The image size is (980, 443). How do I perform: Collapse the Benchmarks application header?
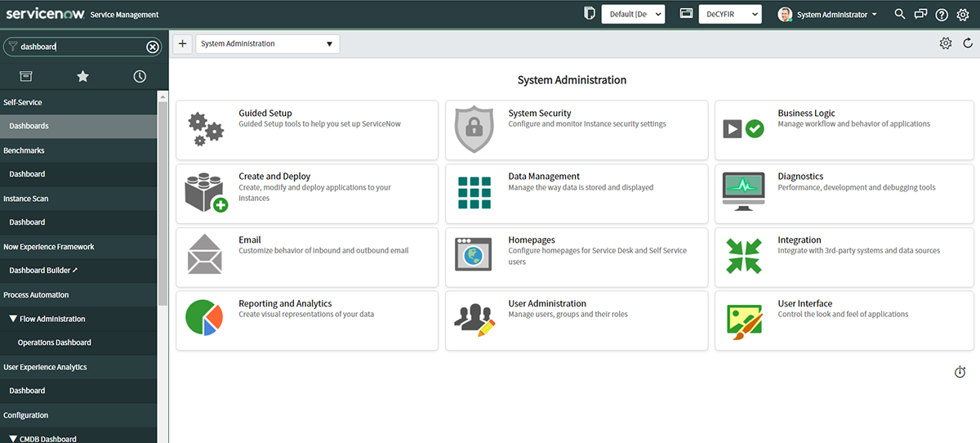[x=78, y=150]
